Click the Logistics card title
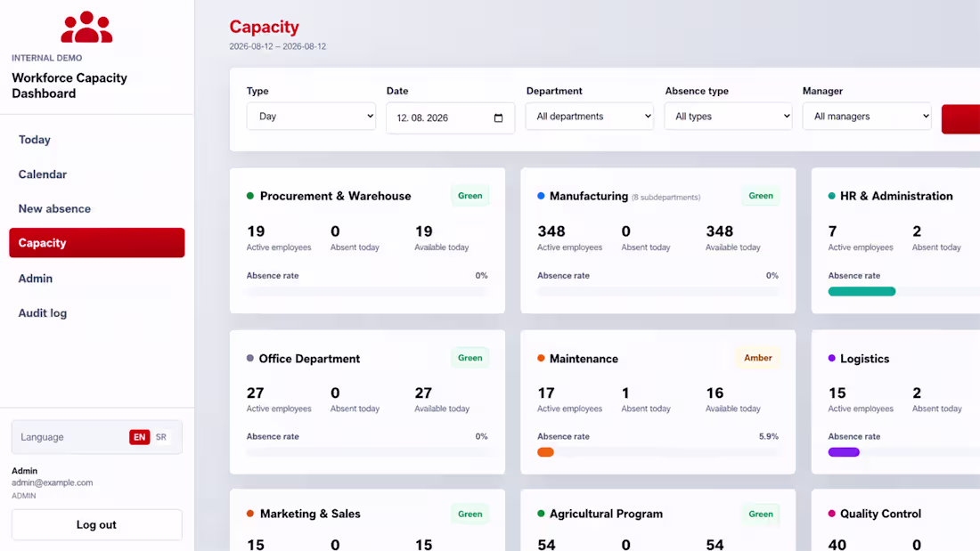The height and width of the screenshot is (551, 980). click(x=864, y=359)
